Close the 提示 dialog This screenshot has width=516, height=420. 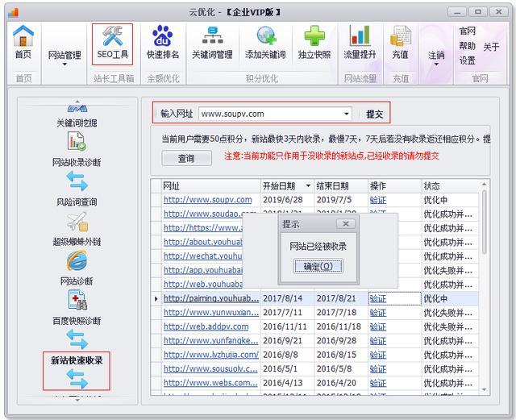[346, 224]
